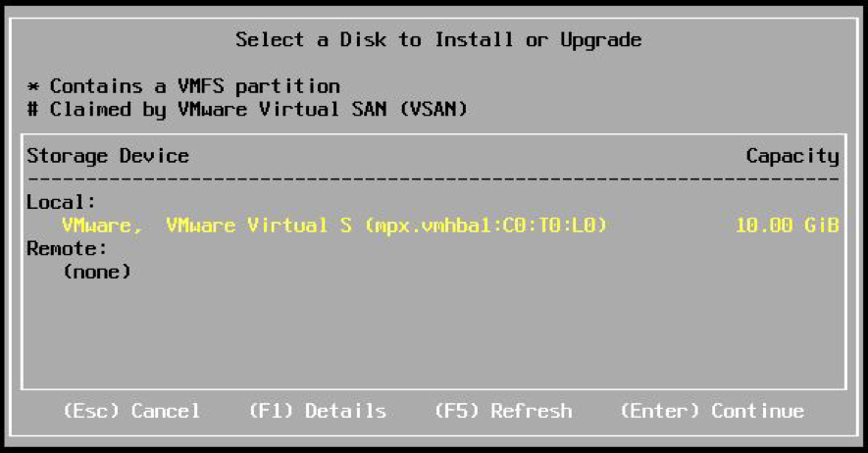868x453 pixels.
Task: Click the Select a Disk title text
Action: (x=437, y=40)
